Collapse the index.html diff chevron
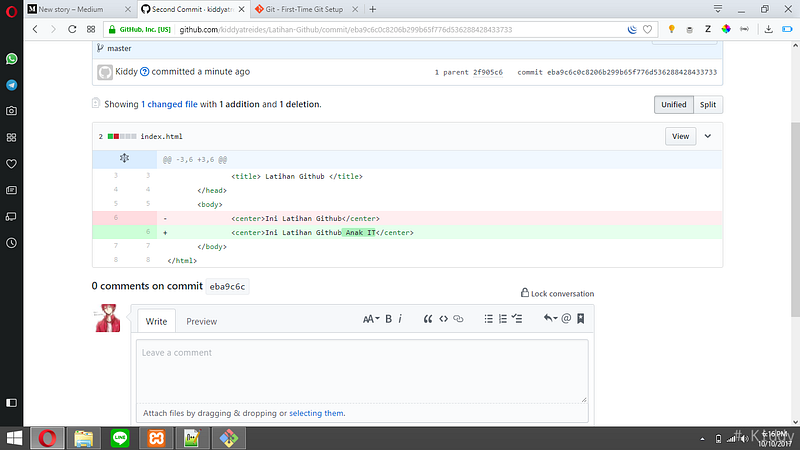Image resolution: width=800 pixels, height=450 pixels. pyautogui.click(x=708, y=136)
